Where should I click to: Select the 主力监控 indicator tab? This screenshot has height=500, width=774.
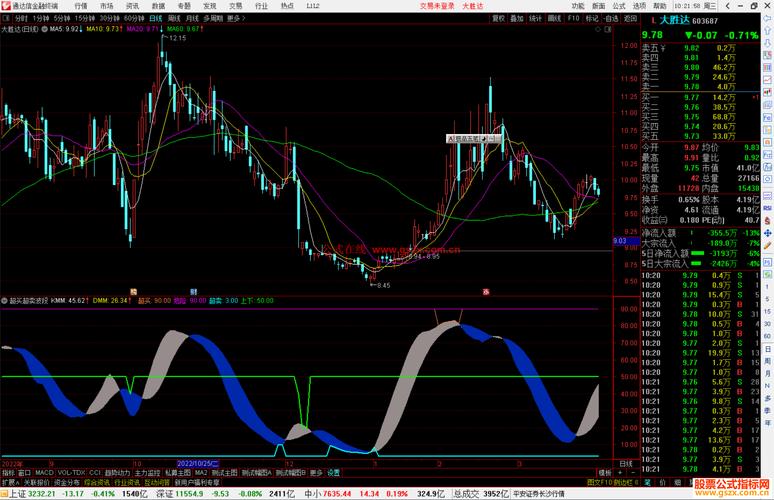(x=148, y=473)
